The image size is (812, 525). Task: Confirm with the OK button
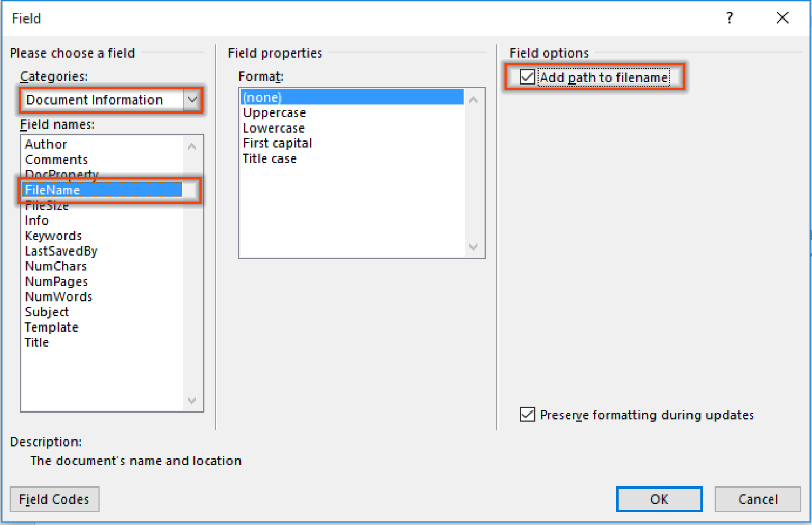click(659, 499)
